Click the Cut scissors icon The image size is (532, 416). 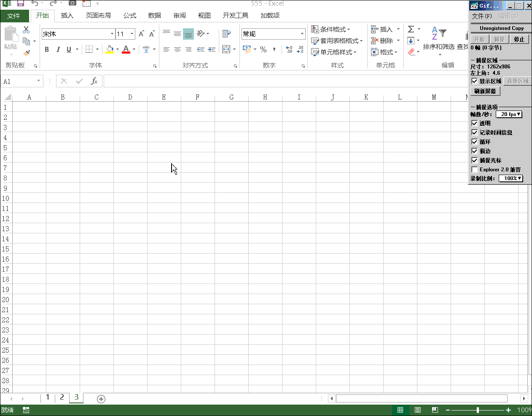[26, 30]
